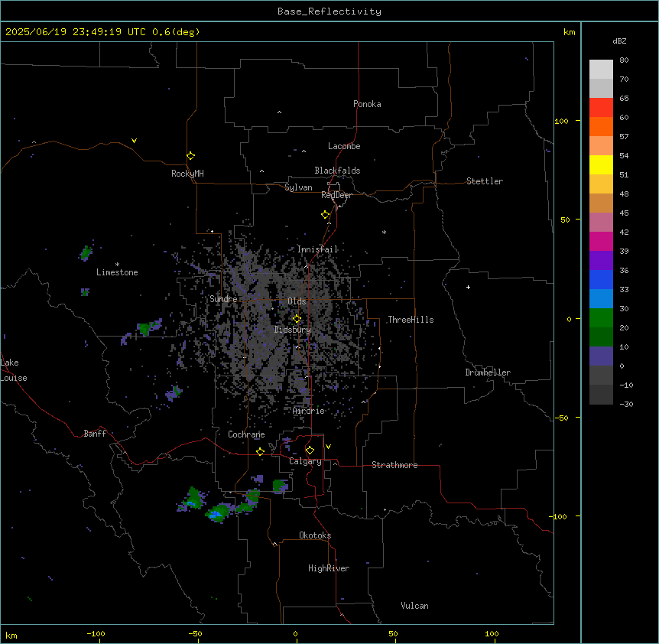The width and height of the screenshot is (659, 644).
Task: Select the purple 36-39 dBZ swatch
Action: pyautogui.click(x=601, y=261)
